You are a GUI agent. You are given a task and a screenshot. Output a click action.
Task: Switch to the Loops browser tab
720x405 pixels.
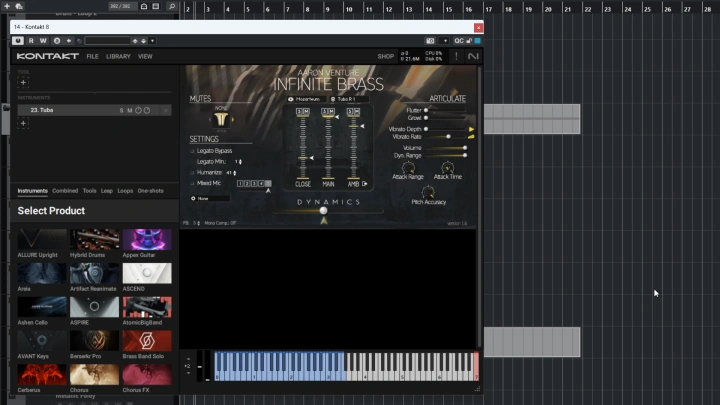point(125,191)
